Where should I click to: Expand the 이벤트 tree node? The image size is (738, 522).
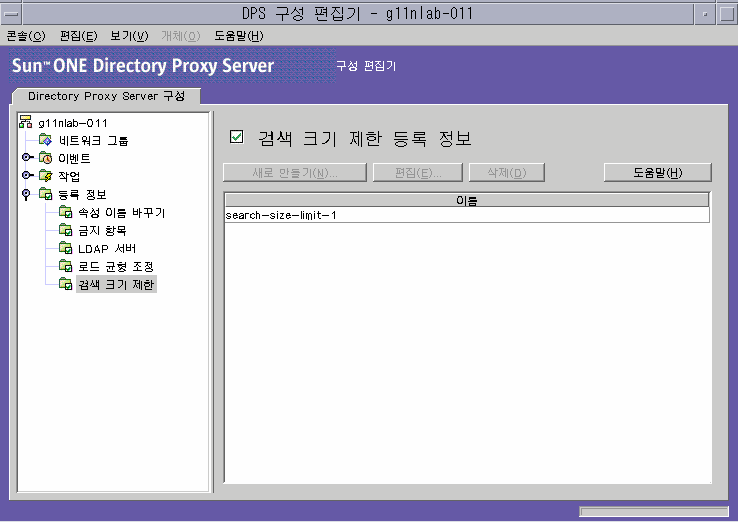click(x=27, y=157)
